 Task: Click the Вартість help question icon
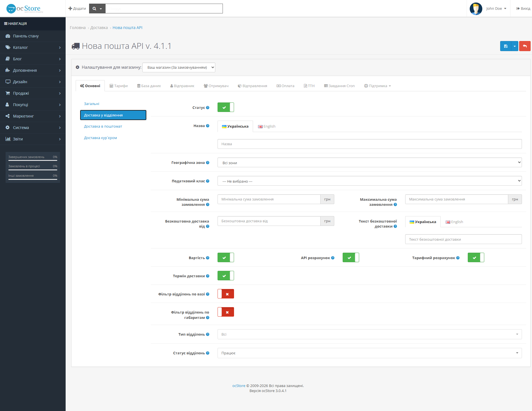point(207,258)
